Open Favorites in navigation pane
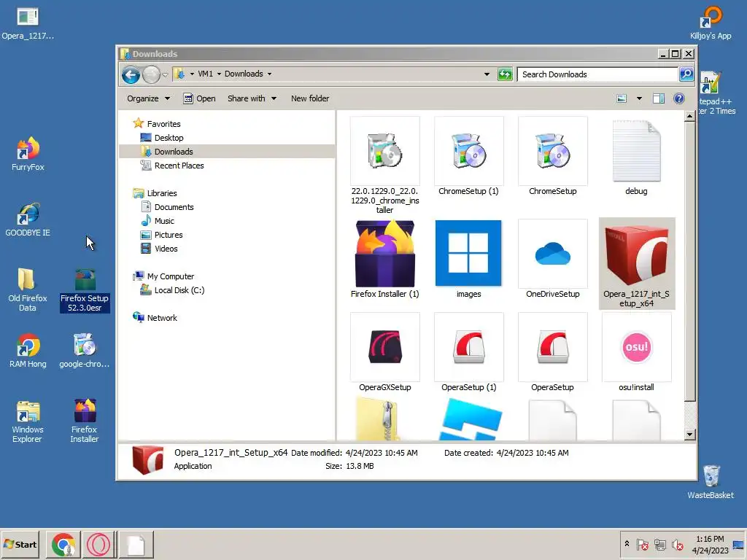747x560 pixels. pyautogui.click(x=163, y=124)
